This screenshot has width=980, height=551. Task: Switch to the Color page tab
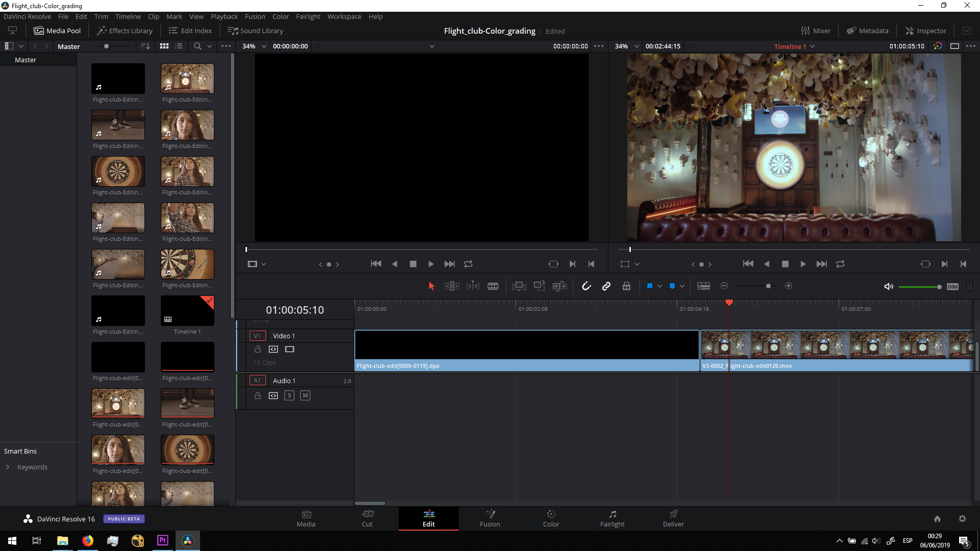[x=551, y=518]
